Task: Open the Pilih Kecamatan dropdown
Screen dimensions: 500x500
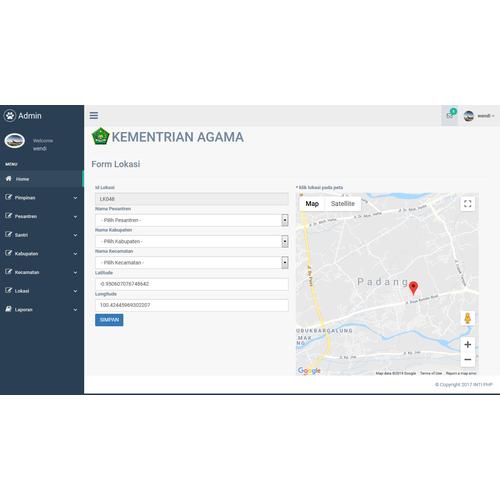Action: pyautogui.click(x=192, y=263)
